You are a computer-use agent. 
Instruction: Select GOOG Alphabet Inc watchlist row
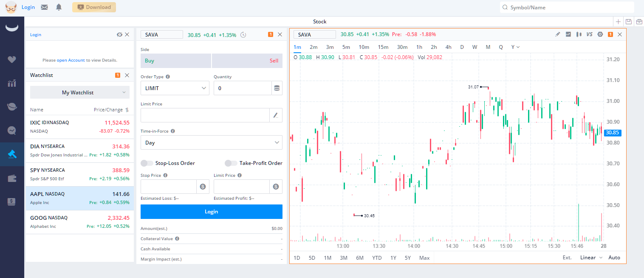click(80, 222)
